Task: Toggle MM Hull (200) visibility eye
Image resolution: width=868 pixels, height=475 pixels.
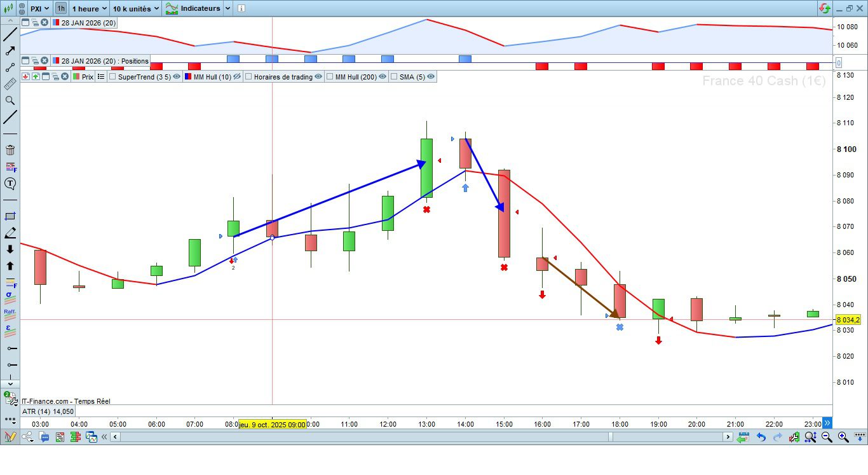Action: tap(383, 77)
